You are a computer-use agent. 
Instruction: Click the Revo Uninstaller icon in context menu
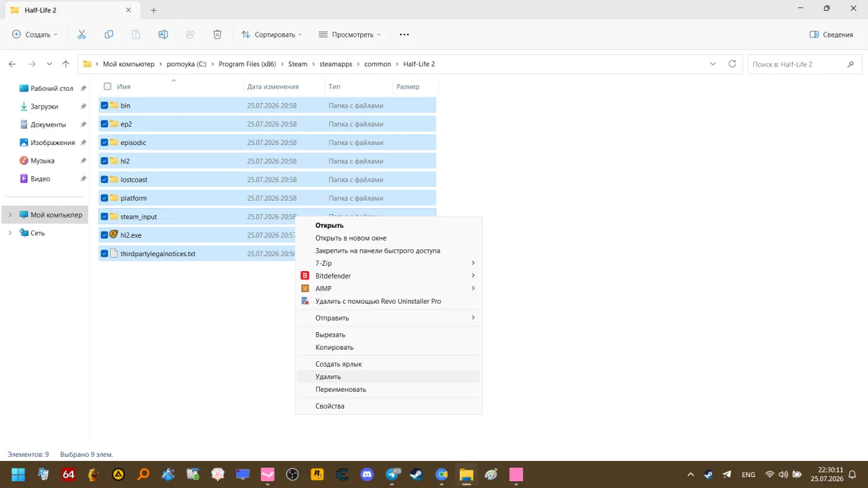[305, 301]
